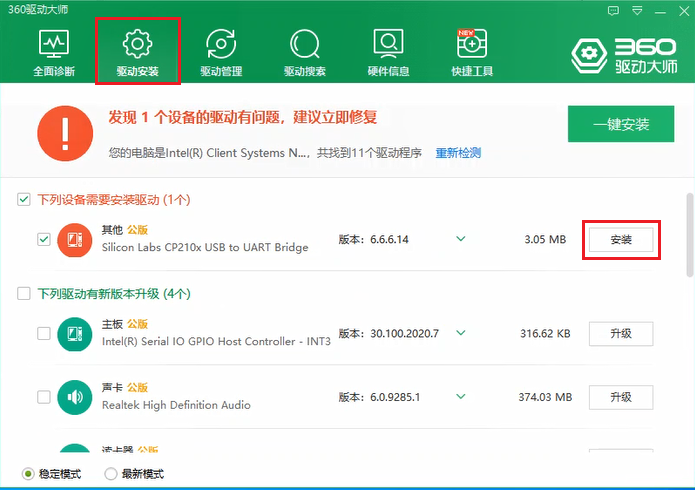Expand version dropdown for Realtek audio driver
Screen dimensions: 695x490
pos(461,397)
